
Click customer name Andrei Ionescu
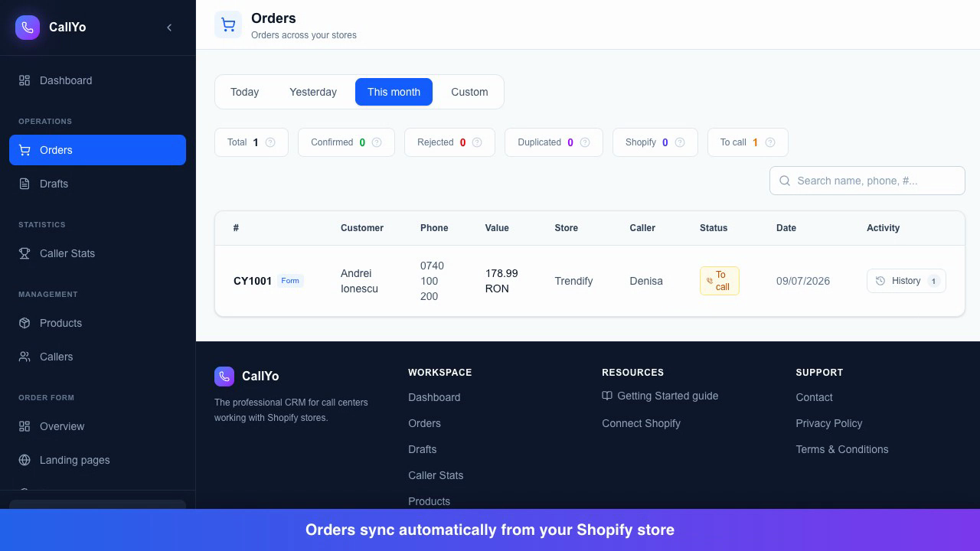coord(359,281)
